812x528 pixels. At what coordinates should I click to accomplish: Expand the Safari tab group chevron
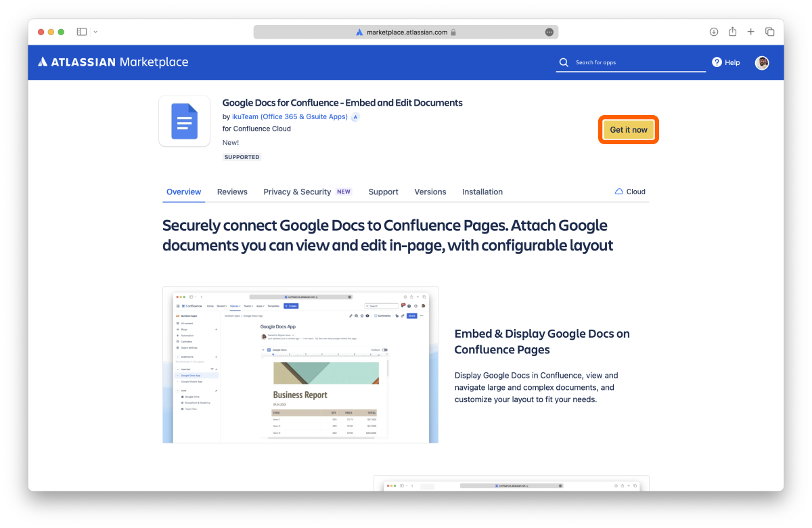coord(96,32)
